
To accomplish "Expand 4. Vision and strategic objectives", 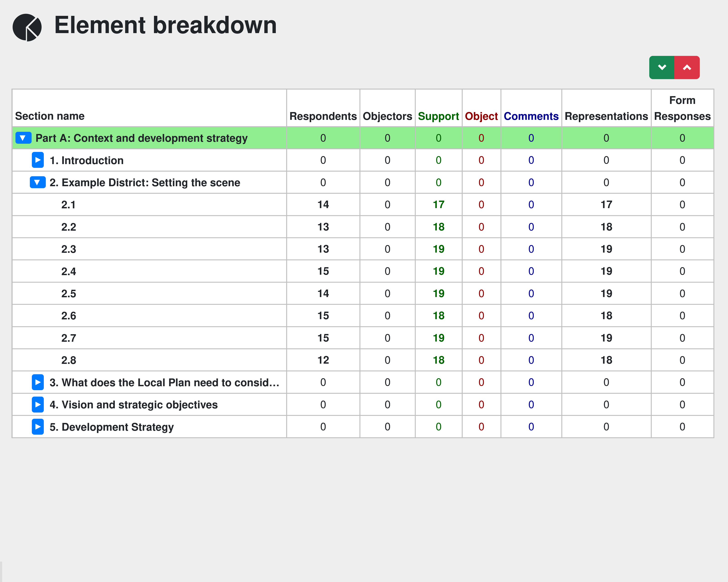I will [x=38, y=405].
